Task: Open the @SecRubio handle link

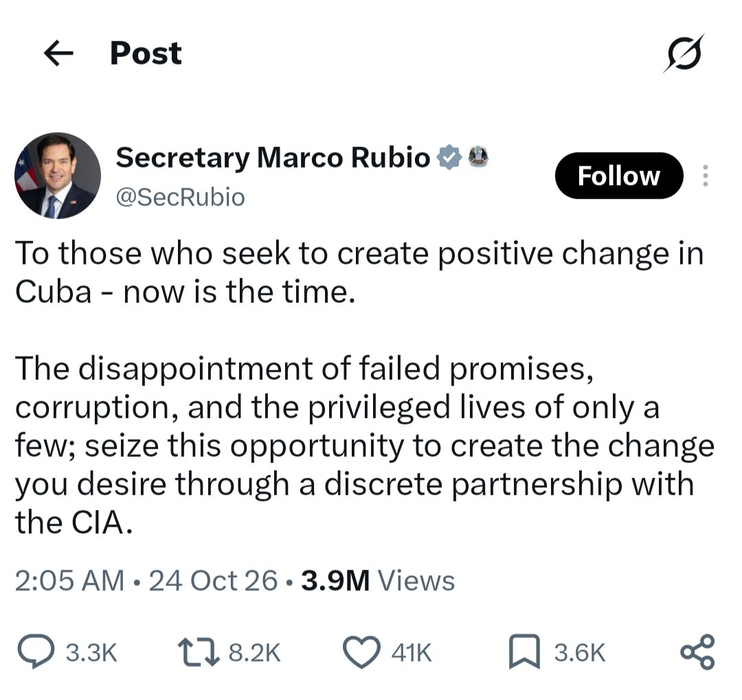Action: 180,197
